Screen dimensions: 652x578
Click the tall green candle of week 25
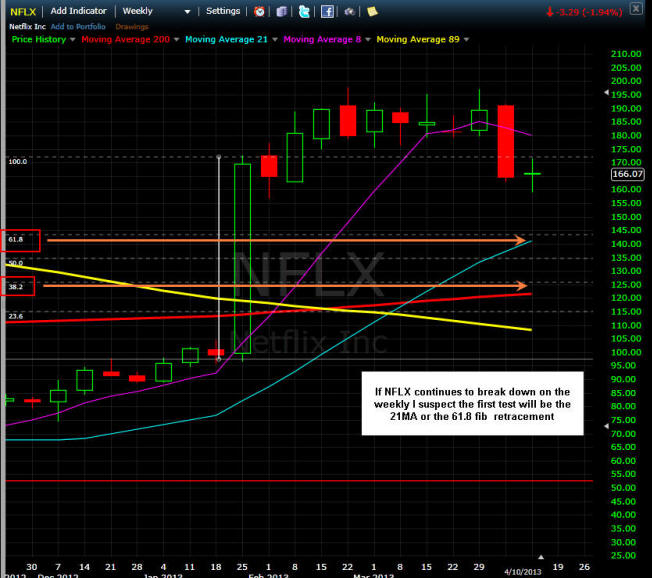[242, 259]
